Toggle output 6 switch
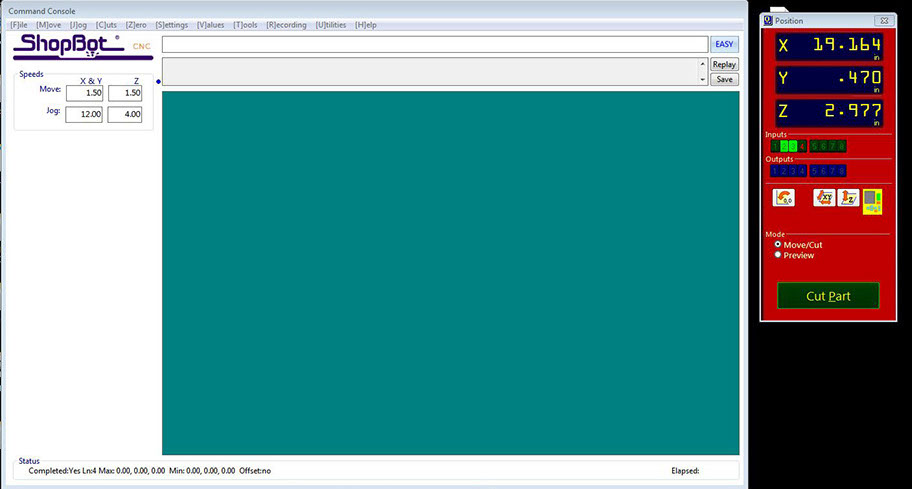 (x=823, y=171)
